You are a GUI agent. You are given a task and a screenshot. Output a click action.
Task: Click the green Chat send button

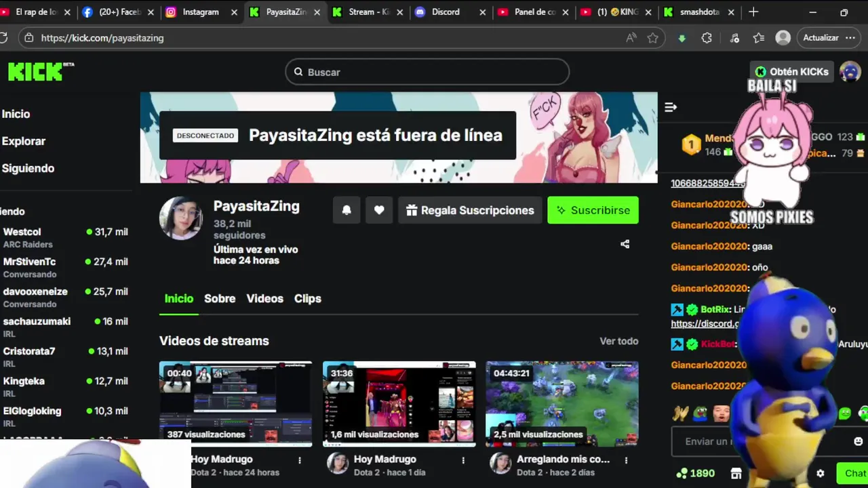(x=853, y=473)
